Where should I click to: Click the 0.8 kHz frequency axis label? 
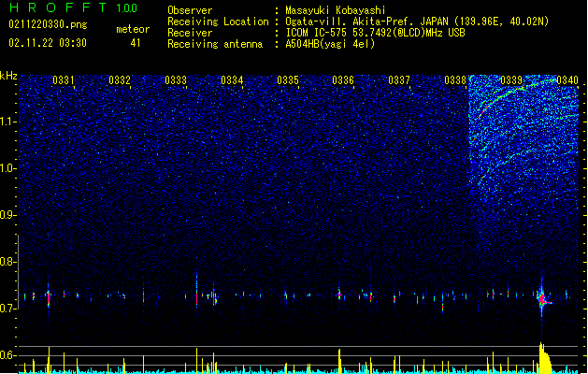pos(8,262)
